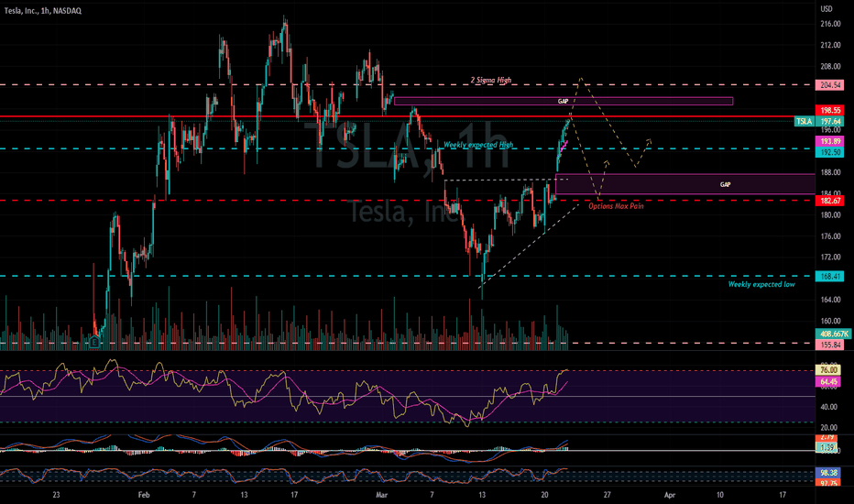Click the 212.00 price axis label
The width and height of the screenshot is (854, 504).
830,45
